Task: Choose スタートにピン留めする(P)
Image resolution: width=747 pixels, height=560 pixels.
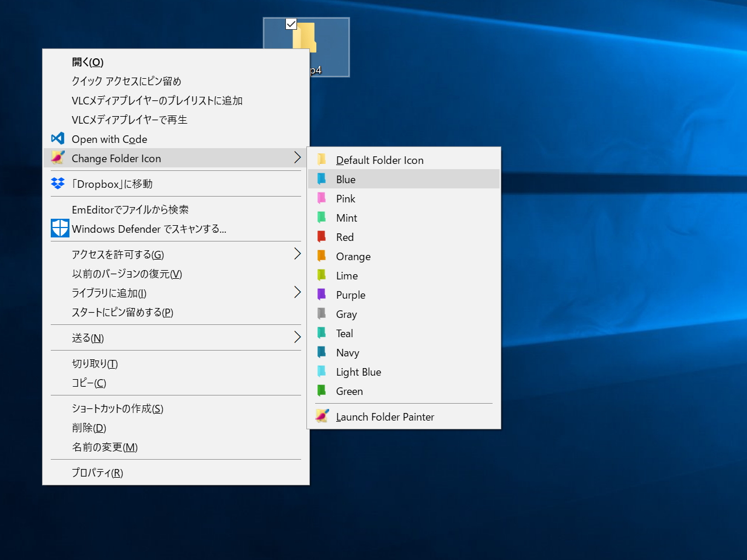Action: pos(176,312)
